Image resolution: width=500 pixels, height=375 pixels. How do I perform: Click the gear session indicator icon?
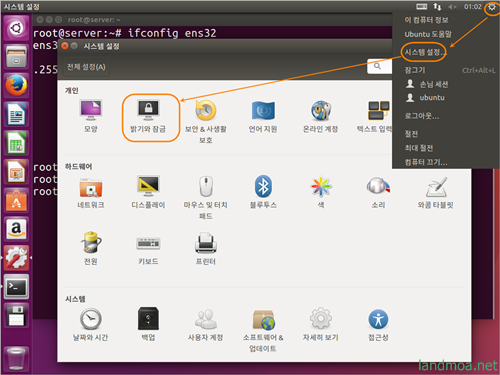492,7
